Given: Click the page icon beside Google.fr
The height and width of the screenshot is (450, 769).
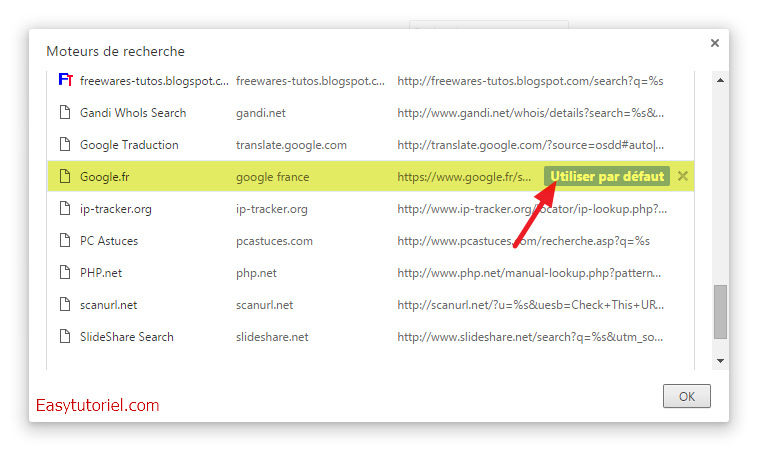Looking at the screenshot, I should [x=65, y=176].
